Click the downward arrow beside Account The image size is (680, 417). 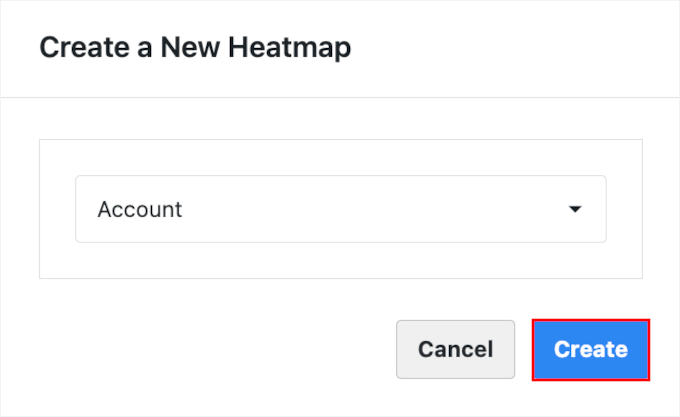coord(574,210)
